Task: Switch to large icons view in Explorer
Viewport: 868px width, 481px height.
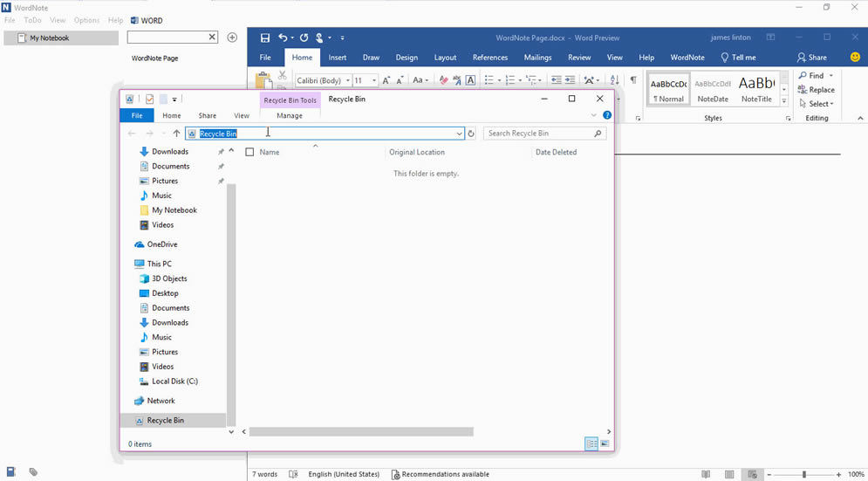Action: (605, 444)
